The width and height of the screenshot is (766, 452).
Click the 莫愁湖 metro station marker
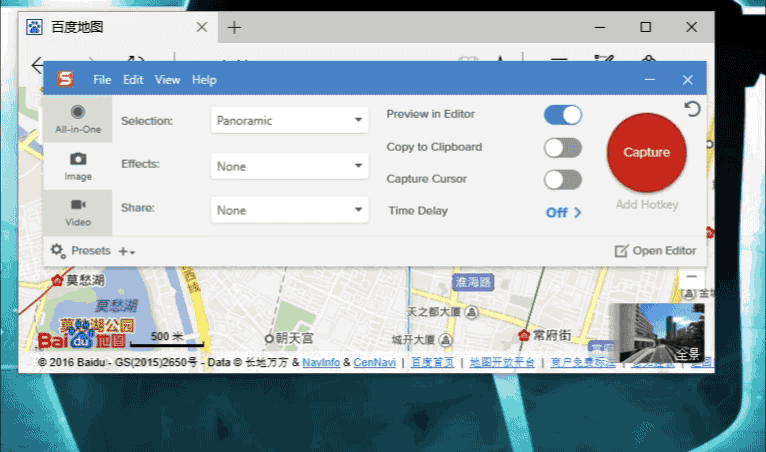(x=57, y=280)
